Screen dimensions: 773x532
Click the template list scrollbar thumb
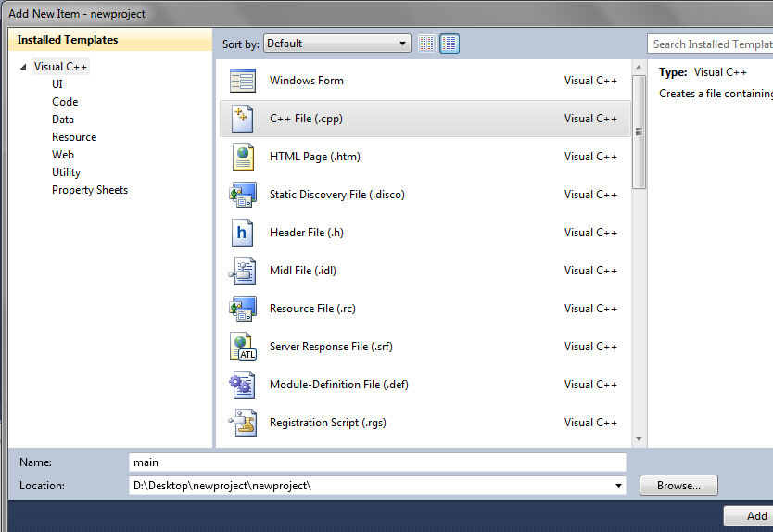click(x=639, y=132)
